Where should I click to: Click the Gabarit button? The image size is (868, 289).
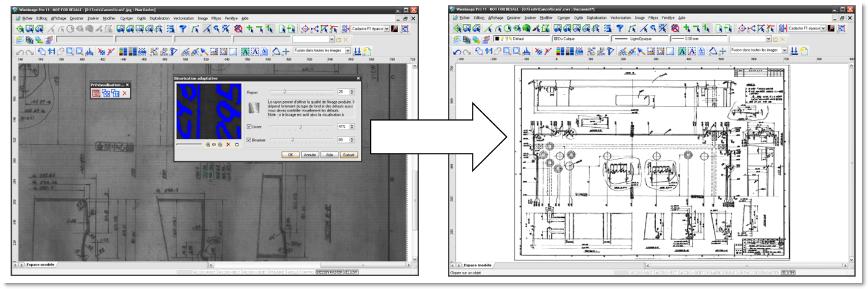click(349, 155)
